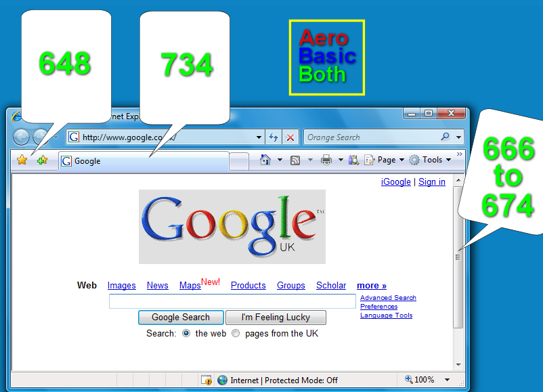
Task: Click the Back navigation button
Action: pos(21,137)
